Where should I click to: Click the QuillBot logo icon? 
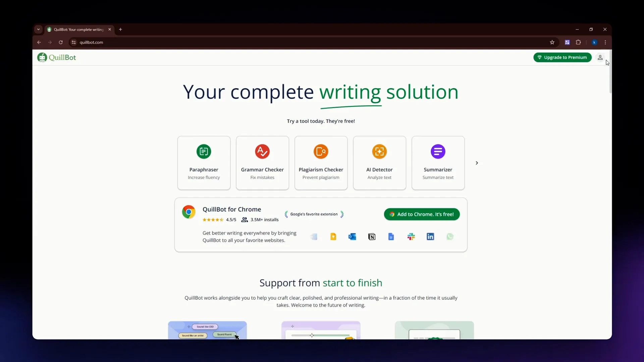click(x=42, y=57)
